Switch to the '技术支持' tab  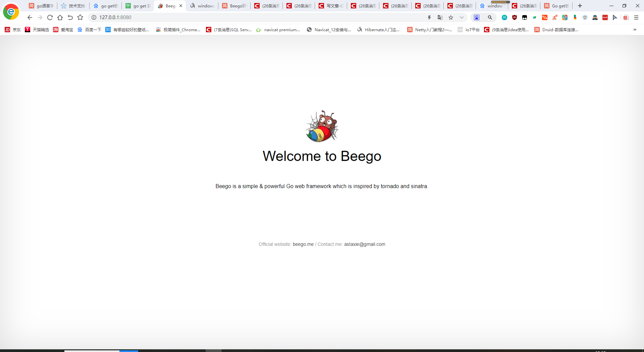coord(73,6)
